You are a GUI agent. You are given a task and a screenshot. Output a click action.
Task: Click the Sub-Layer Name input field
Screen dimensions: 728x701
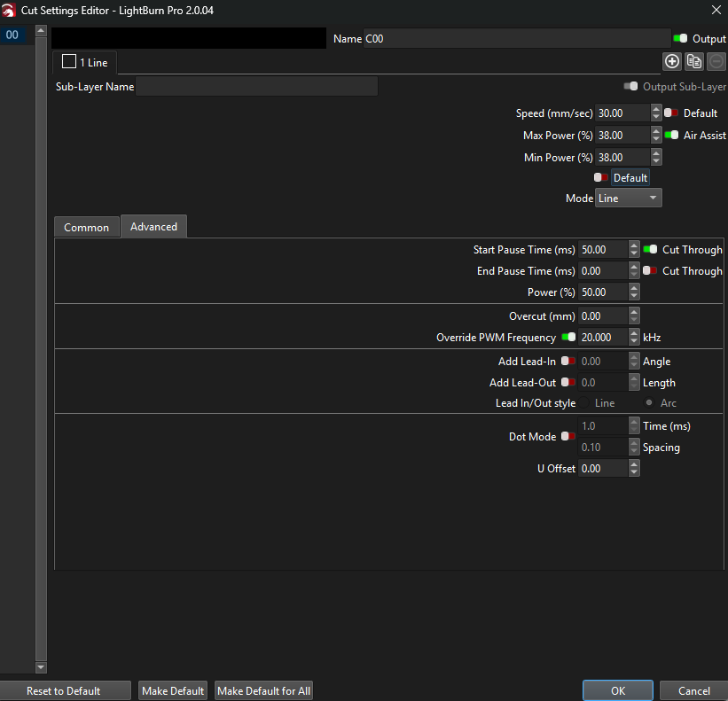pos(257,87)
